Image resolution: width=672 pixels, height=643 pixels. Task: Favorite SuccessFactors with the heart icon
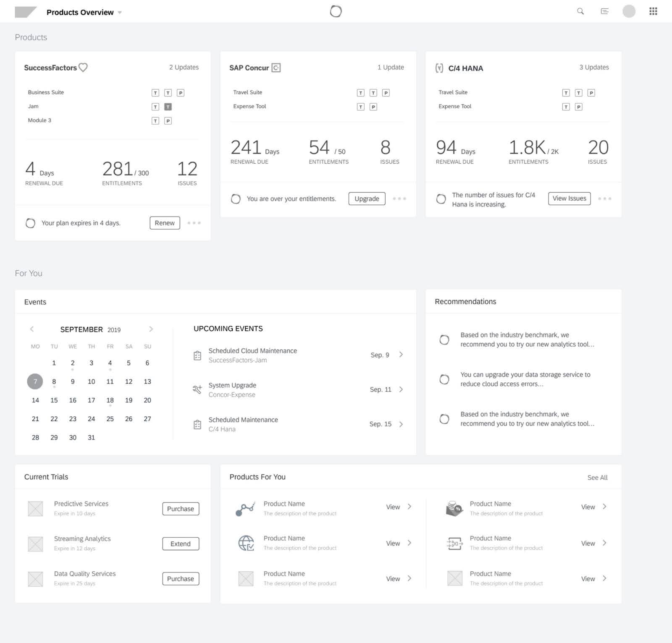[x=83, y=67]
